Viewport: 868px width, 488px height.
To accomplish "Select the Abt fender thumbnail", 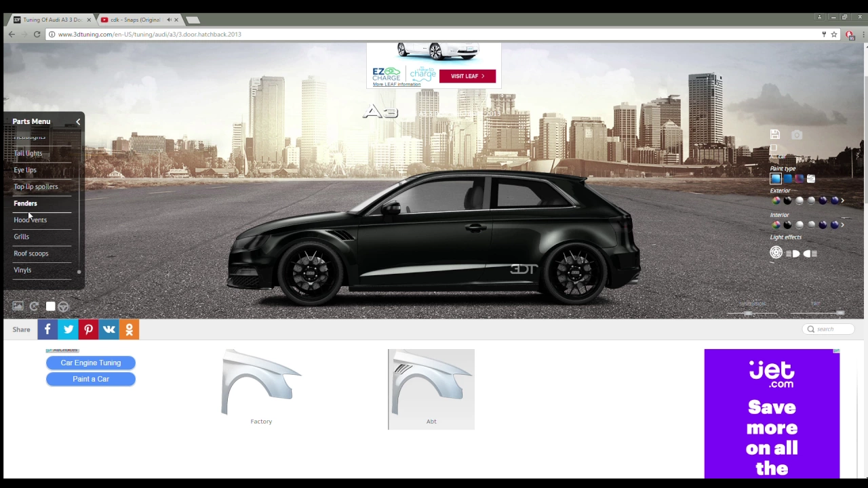I will click(x=431, y=389).
